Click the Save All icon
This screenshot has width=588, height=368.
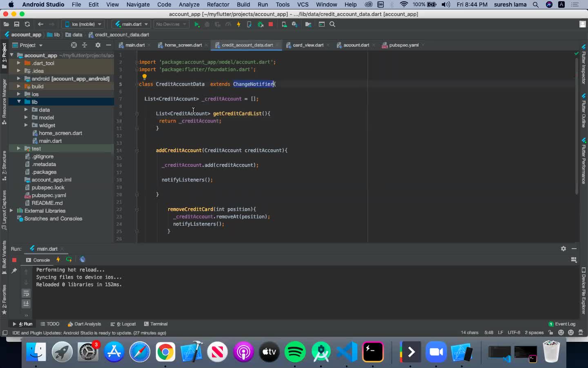[17, 24]
